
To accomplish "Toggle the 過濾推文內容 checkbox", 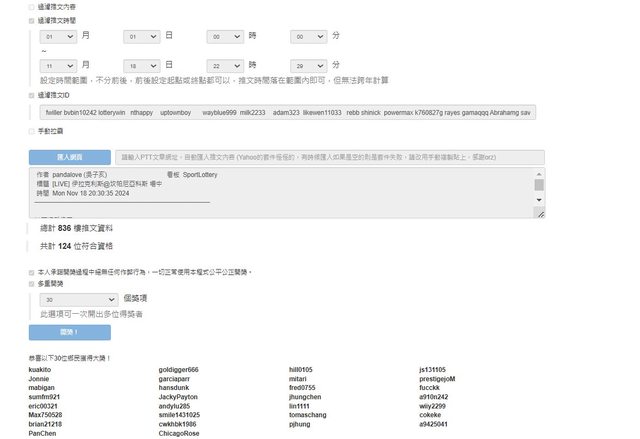I will pos(30,6).
